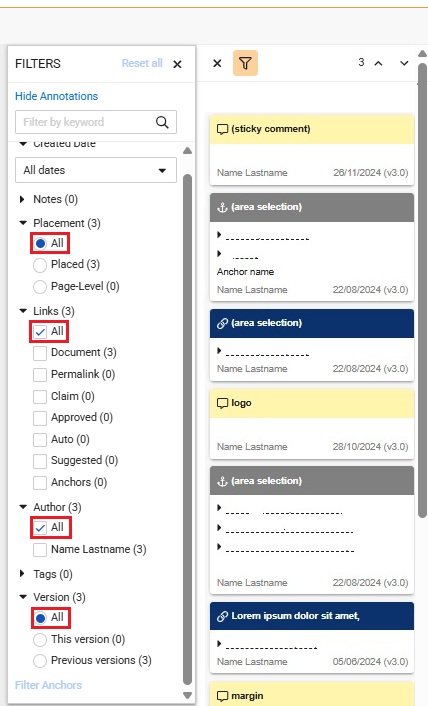
Task: Expand the Notes (0) section
Action: click(22, 199)
